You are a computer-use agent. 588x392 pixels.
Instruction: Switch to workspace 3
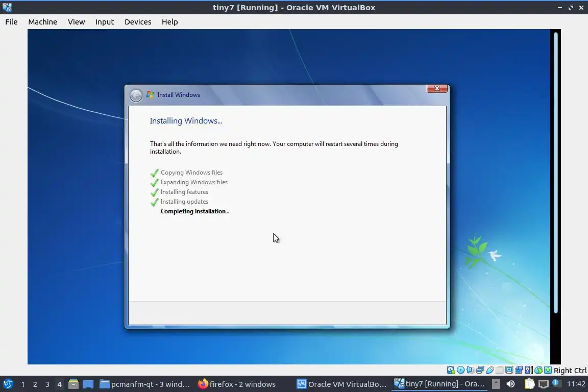click(x=47, y=384)
